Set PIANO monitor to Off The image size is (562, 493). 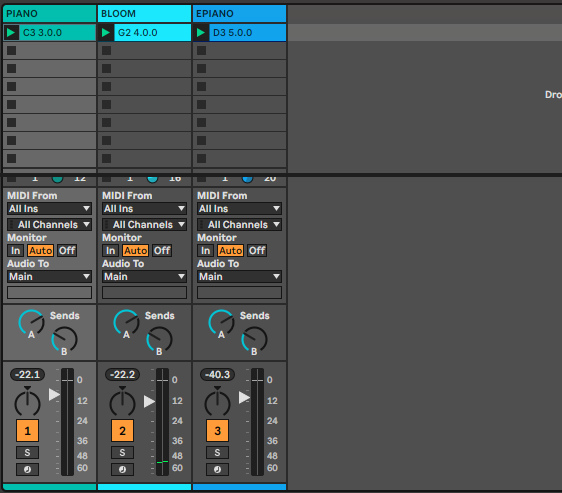pos(67,250)
